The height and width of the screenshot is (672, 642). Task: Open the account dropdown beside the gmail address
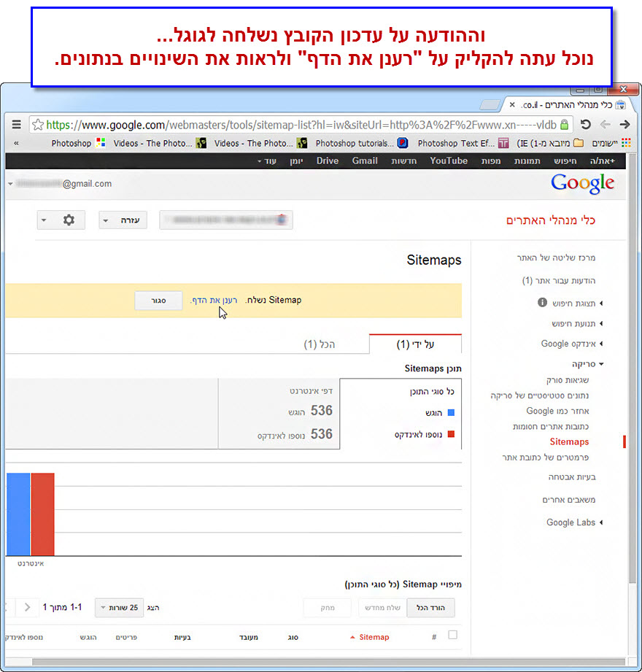pyautogui.click(x=10, y=183)
